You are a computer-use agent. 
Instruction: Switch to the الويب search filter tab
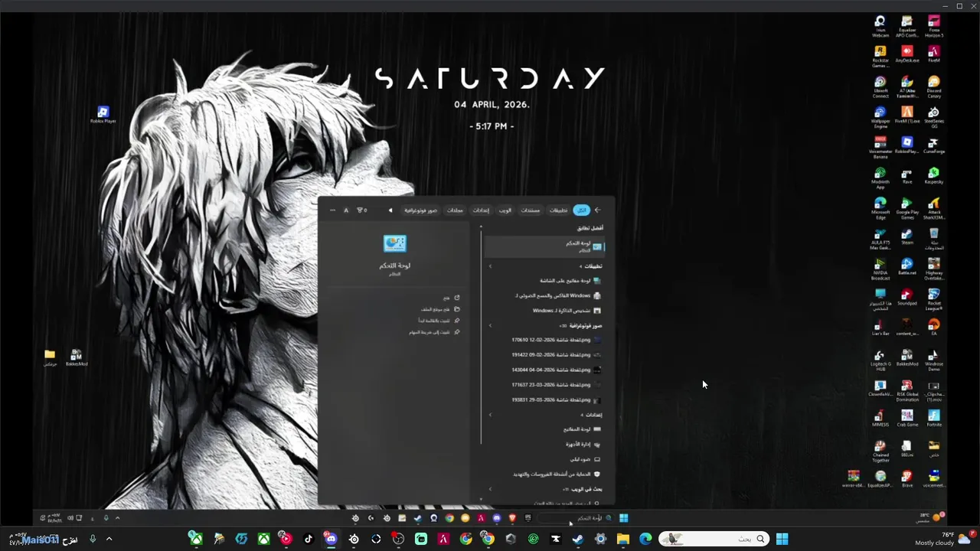point(505,210)
